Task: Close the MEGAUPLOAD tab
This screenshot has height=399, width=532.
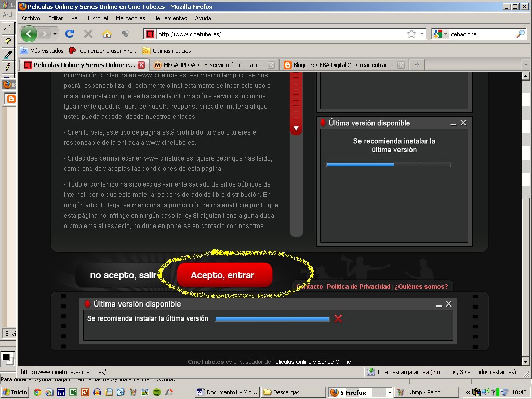Action: pyautogui.click(x=271, y=65)
